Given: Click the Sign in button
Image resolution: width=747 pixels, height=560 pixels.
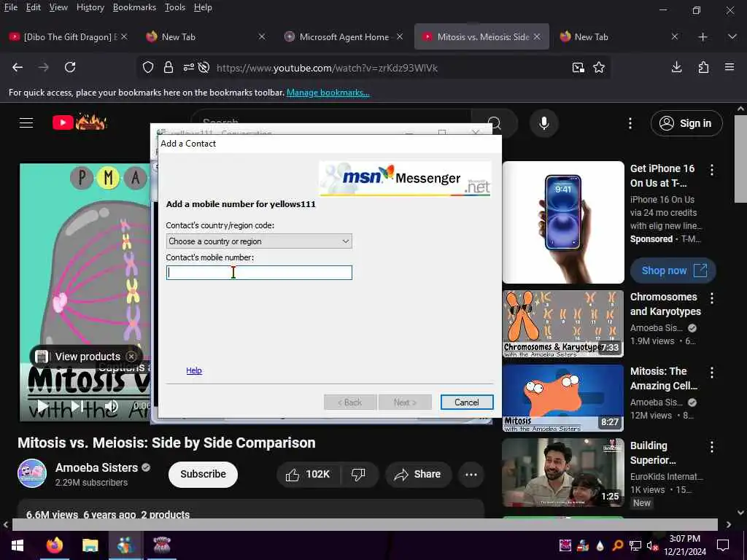Looking at the screenshot, I should tap(686, 123).
